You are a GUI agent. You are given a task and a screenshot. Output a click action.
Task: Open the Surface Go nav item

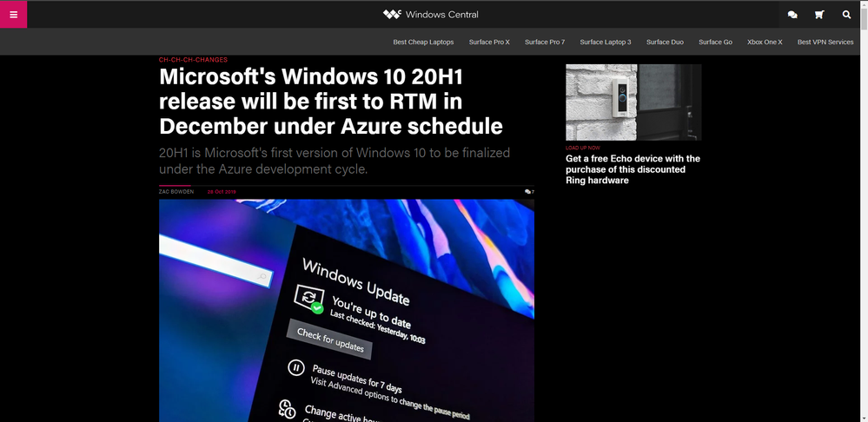[x=715, y=42]
